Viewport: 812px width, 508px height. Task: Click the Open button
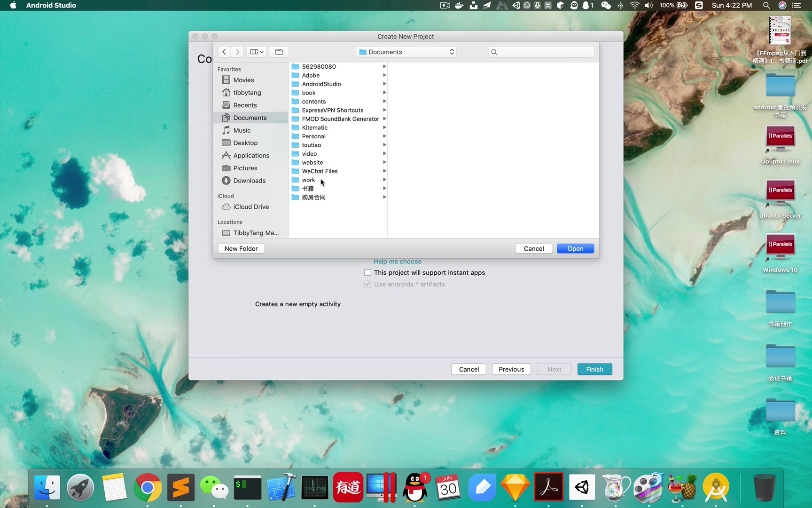point(575,248)
